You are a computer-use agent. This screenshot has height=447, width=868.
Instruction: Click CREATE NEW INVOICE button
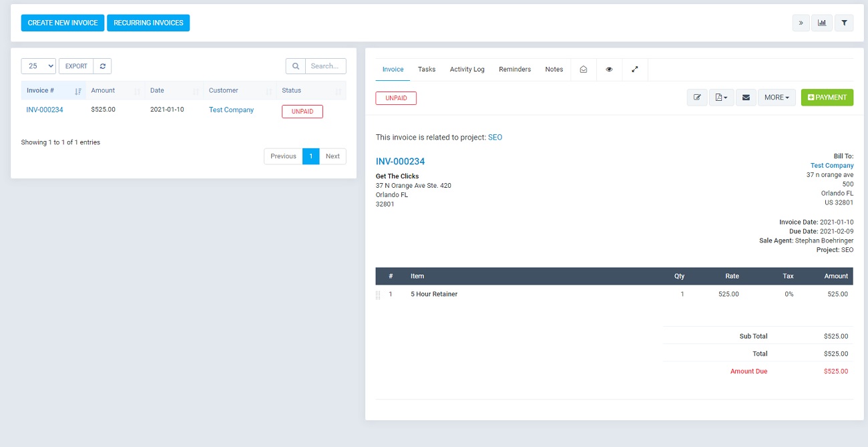tap(63, 23)
